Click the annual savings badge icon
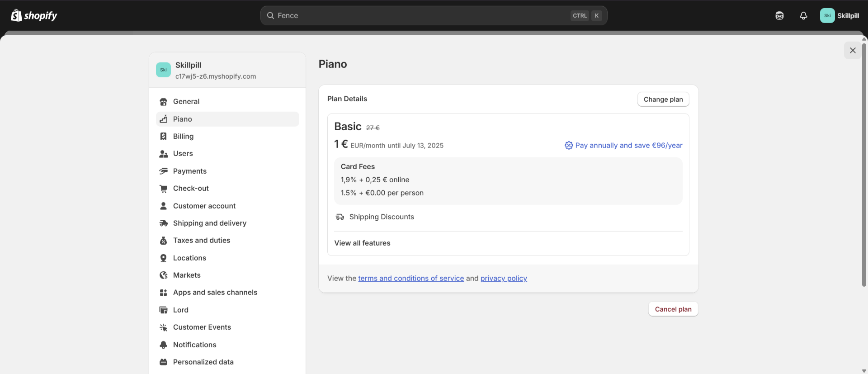This screenshot has width=868, height=374. (569, 145)
